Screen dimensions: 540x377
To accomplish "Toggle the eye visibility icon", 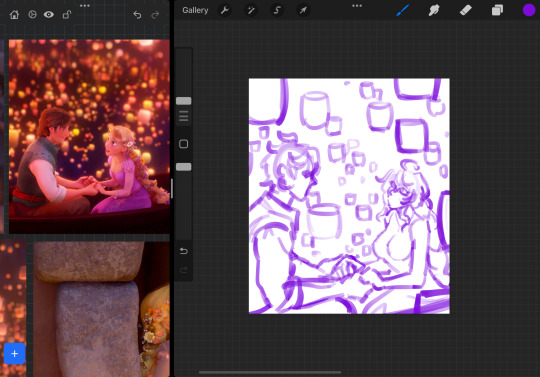I will pyautogui.click(x=49, y=14).
